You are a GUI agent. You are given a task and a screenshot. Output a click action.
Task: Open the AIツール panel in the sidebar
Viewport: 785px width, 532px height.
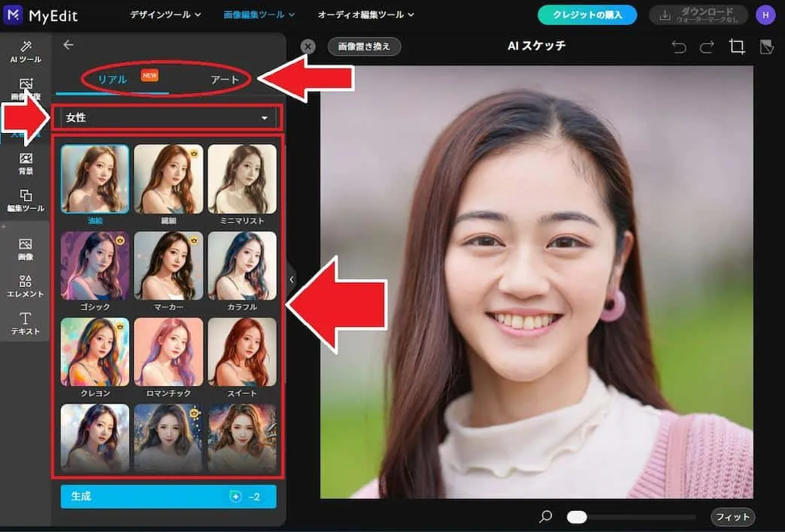(x=25, y=51)
